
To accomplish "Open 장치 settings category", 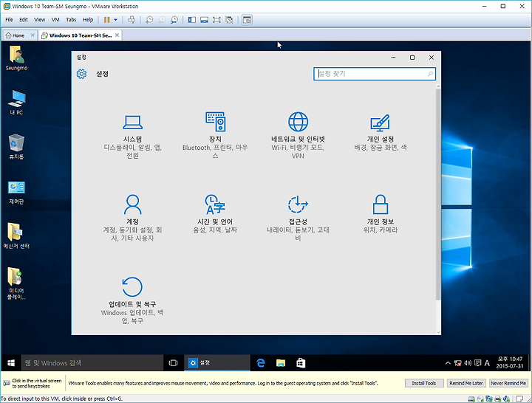I will pyautogui.click(x=215, y=135).
